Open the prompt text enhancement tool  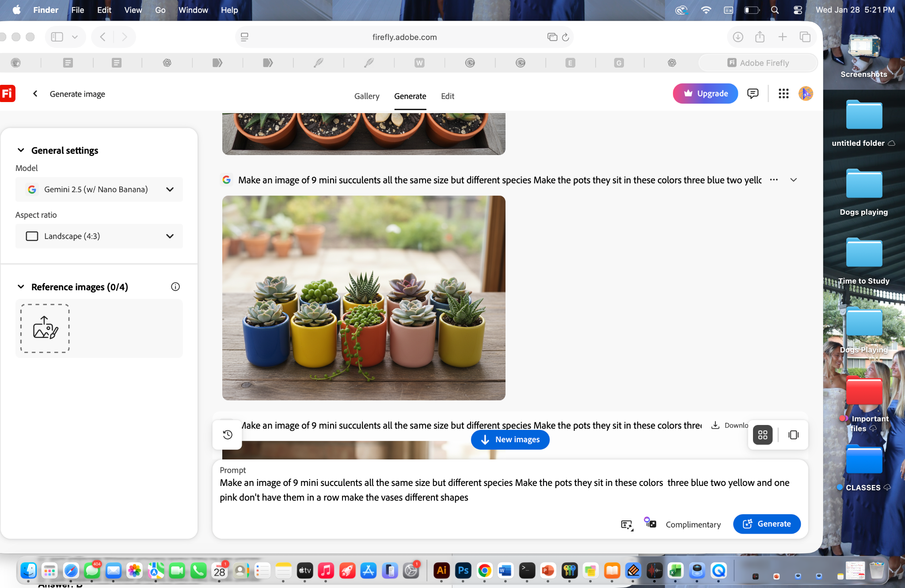(x=627, y=524)
